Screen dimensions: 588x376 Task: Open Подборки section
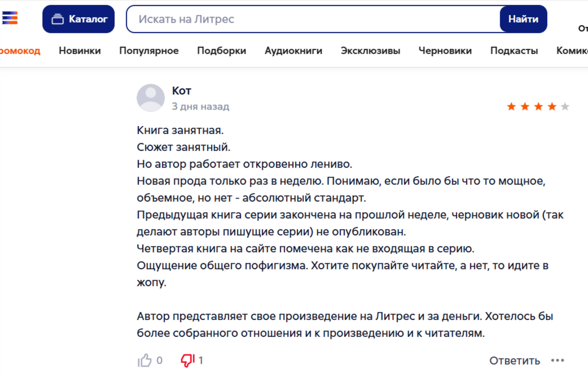[x=221, y=51]
